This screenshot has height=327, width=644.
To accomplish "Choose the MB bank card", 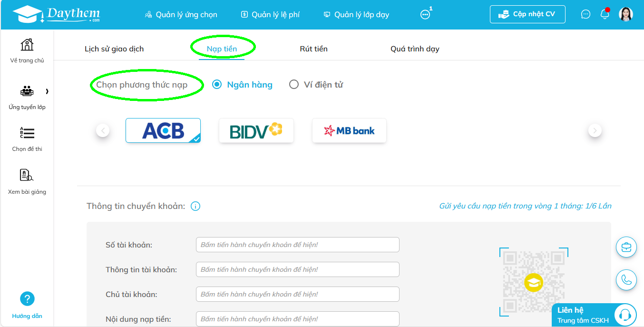I will click(x=350, y=130).
